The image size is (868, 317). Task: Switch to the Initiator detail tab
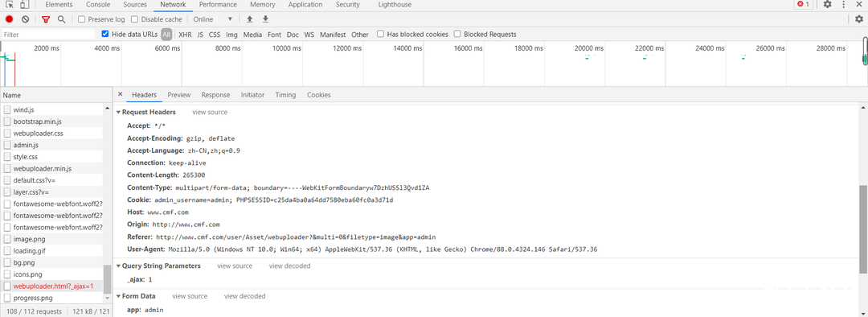[x=252, y=95]
